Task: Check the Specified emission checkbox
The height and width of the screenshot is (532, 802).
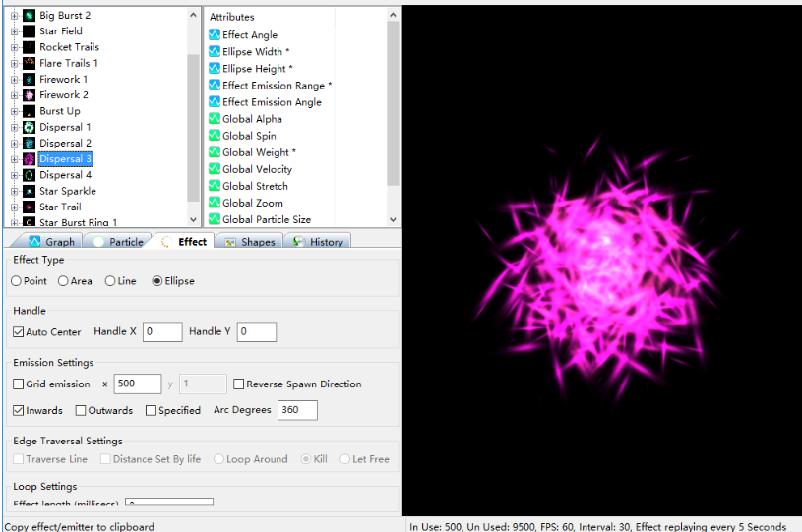Action: pyautogui.click(x=151, y=410)
